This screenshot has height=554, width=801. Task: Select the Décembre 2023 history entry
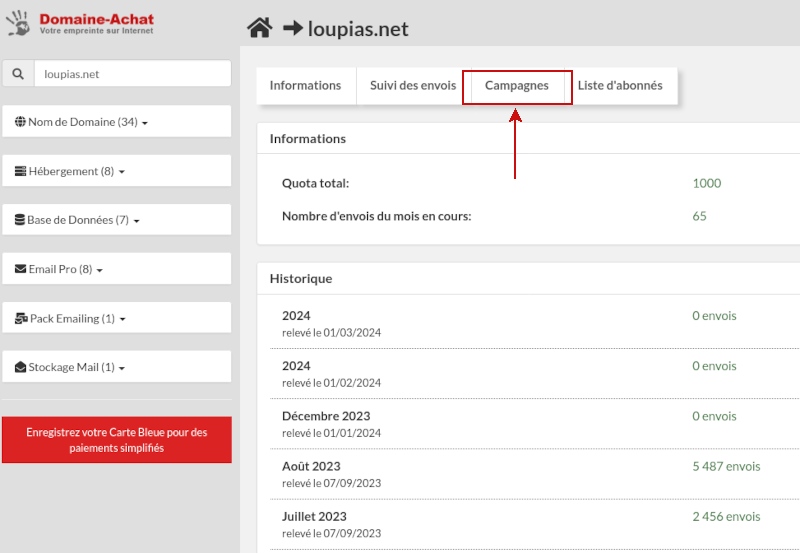tap(534, 424)
